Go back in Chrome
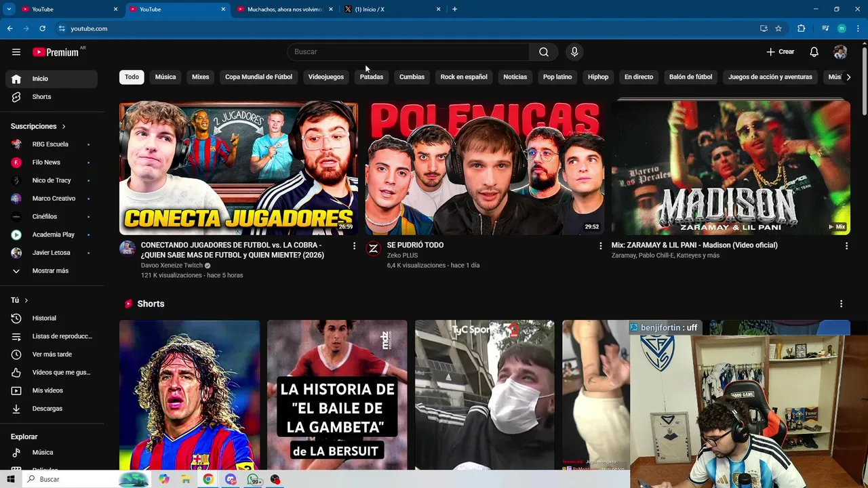This screenshot has height=488, width=868. 9,28
